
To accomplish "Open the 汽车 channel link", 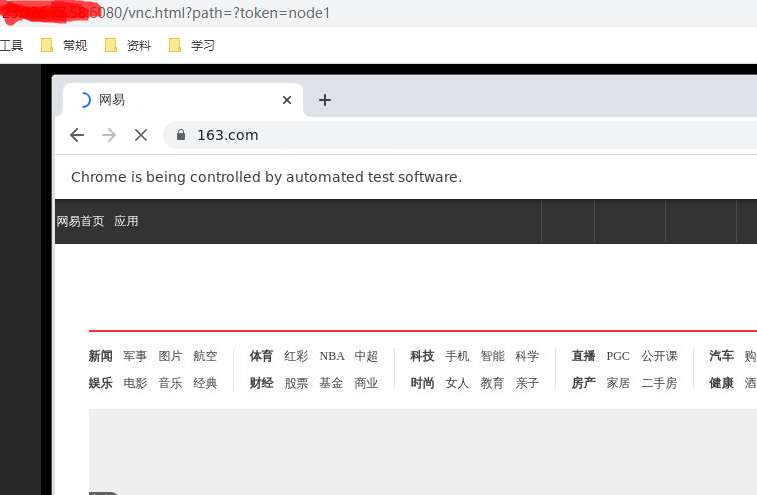I will click(721, 356).
